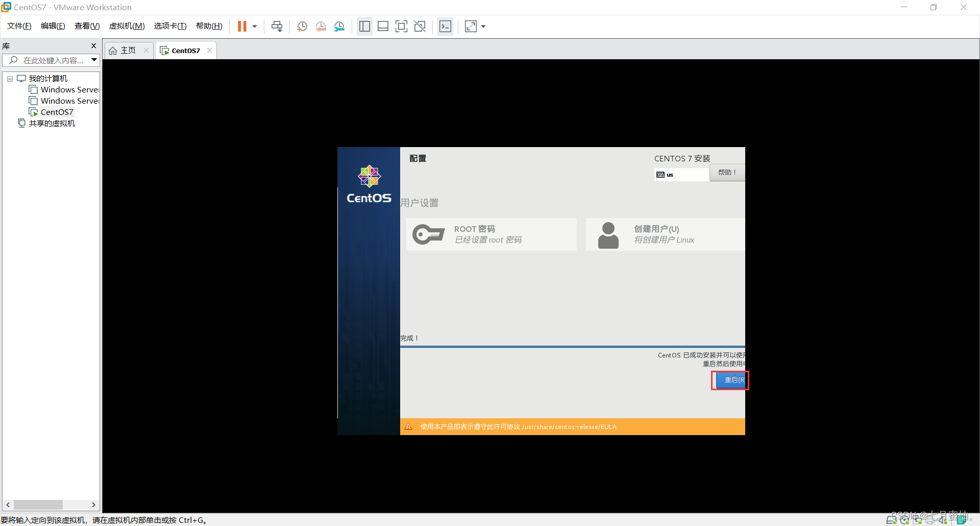The height and width of the screenshot is (526, 980).
Task: Open the 创建用户(U) setting
Action: pos(665,234)
